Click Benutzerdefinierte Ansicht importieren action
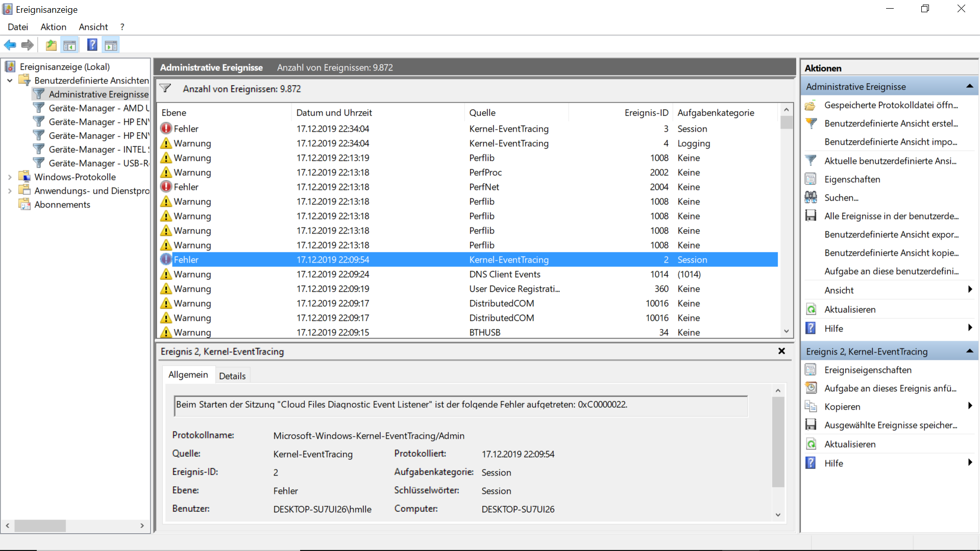Viewport: 980px width, 551px height. [x=891, y=142]
